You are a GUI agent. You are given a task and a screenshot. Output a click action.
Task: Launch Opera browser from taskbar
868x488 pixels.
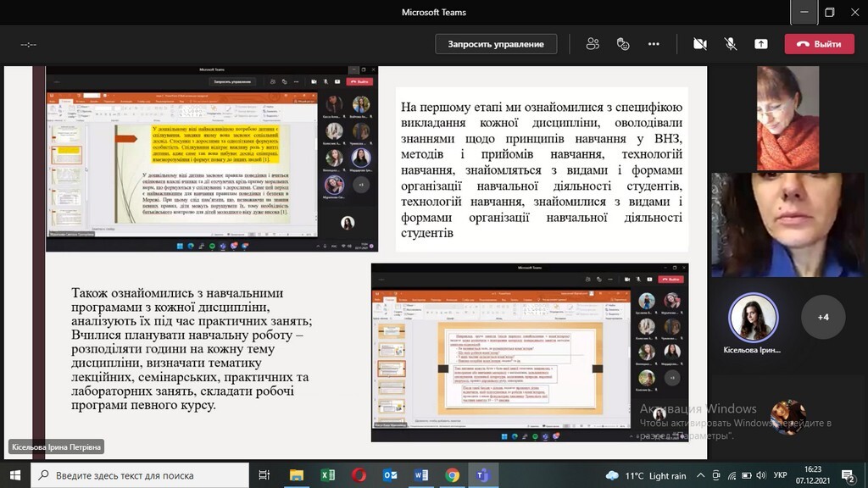point(359,475)
